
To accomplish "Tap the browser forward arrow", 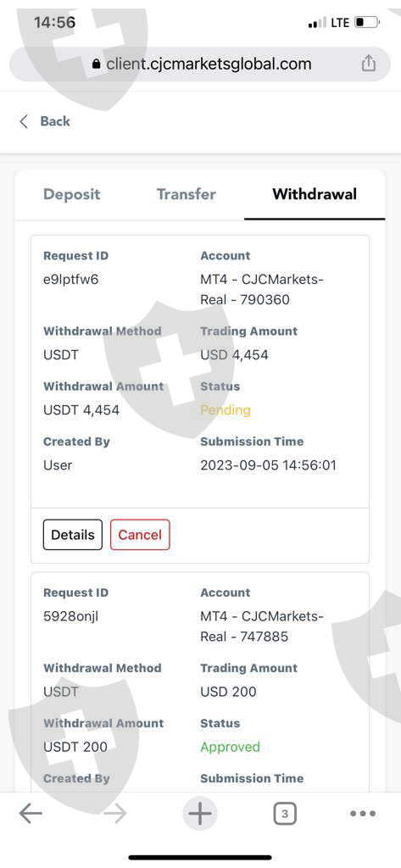I will point(115,814).
